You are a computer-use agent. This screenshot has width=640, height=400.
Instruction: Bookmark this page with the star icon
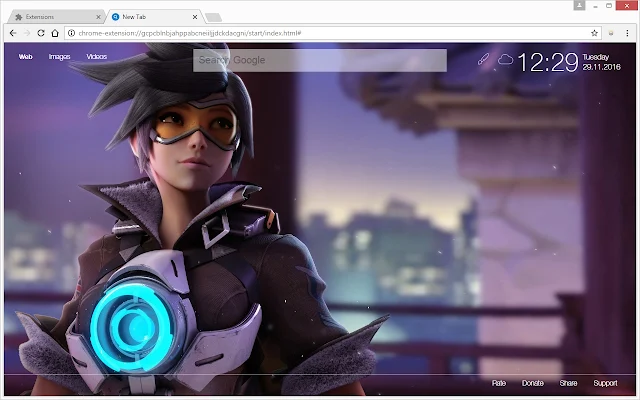[x=594, y=33]
